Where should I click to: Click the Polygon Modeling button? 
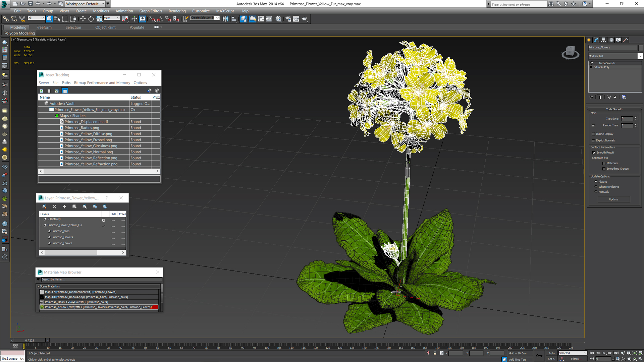pyautogui.click(x=19, y=33)
